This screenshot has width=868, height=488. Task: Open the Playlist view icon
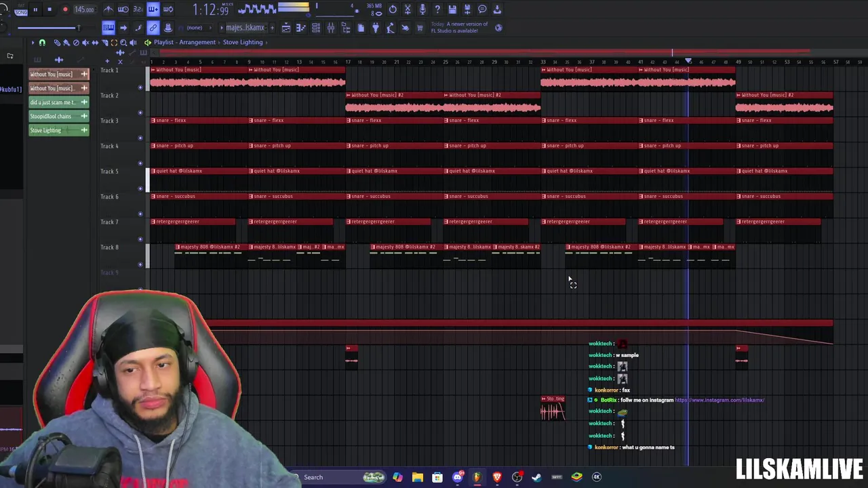[286, 28]
